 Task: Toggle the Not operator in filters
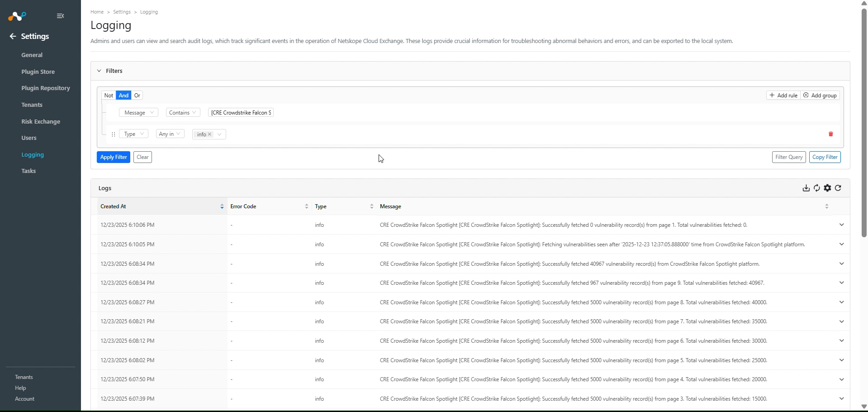point(109,96)
